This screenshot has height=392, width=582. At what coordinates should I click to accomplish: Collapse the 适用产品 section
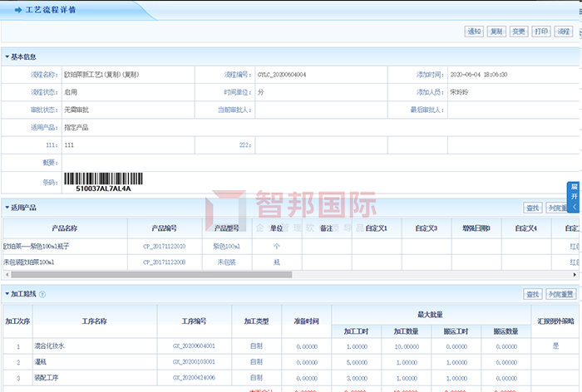(x=7, y=207)
